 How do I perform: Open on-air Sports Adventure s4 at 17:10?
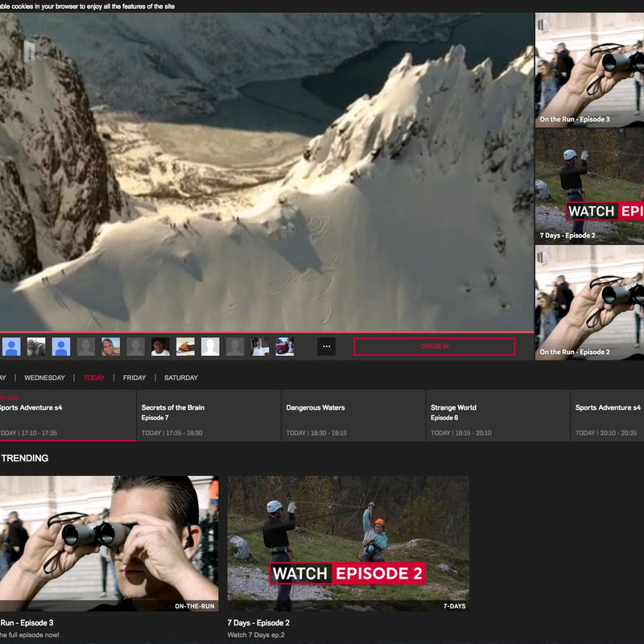[x=68, y=415]
